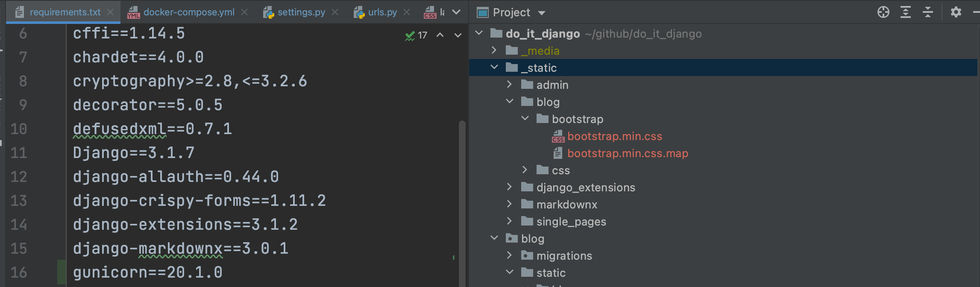Select bootstrap.min.css file
The width and height of the screenshot is (980, 287).
point(614,136)
